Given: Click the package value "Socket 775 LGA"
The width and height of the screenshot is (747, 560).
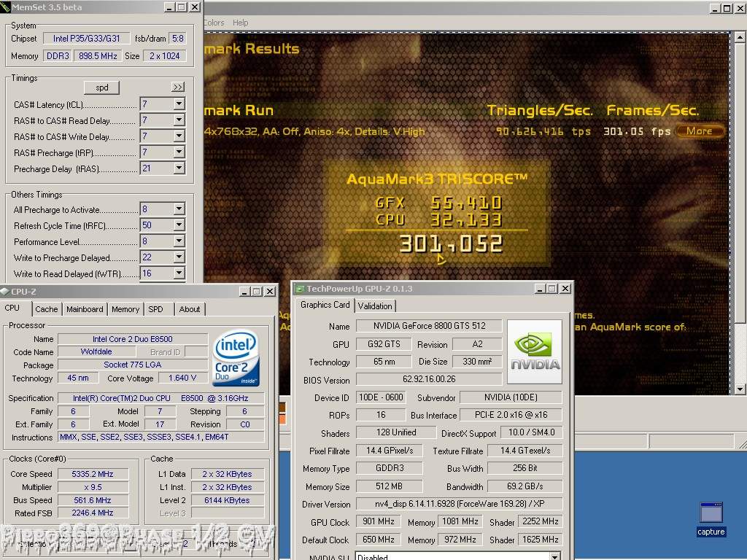Looking at the screenshot, I should click(x=133, y=365).
